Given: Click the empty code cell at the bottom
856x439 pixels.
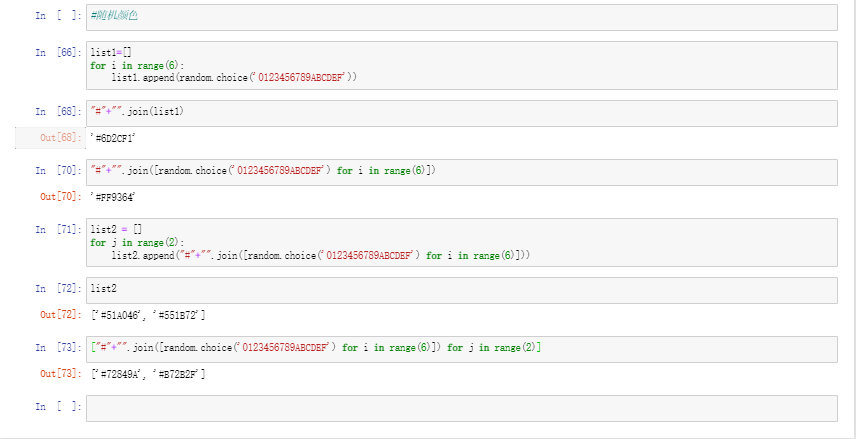Looking at the screenshot, I should tap(460, 408).
